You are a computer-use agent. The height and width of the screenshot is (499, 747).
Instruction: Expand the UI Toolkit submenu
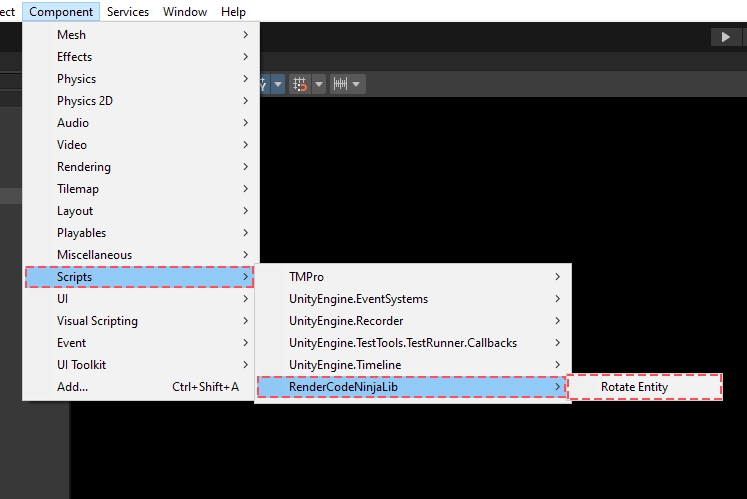(x=140, y=365)
